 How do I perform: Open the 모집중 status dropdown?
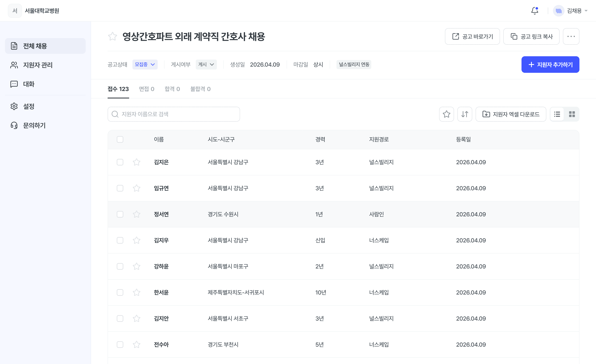145,65
